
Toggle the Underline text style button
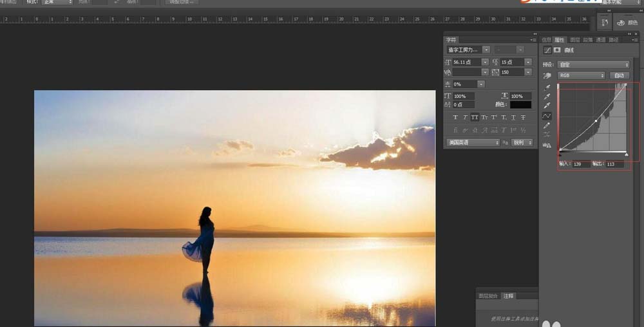pos(513,117)
